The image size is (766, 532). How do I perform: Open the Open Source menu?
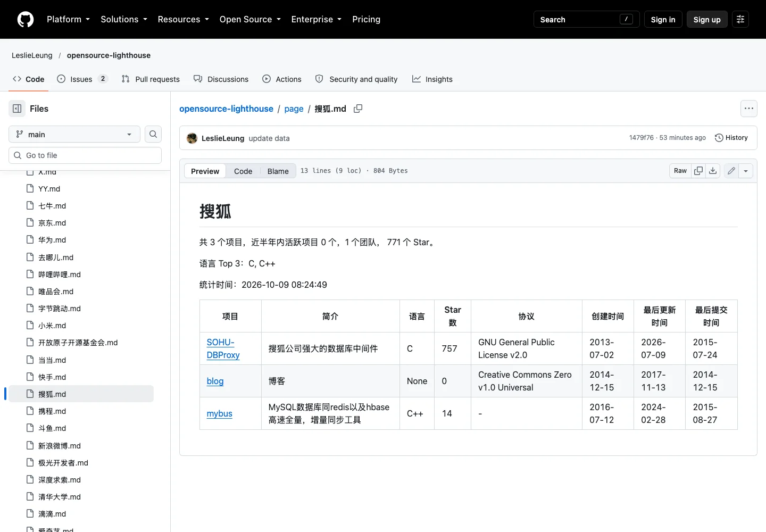[250, 20]
